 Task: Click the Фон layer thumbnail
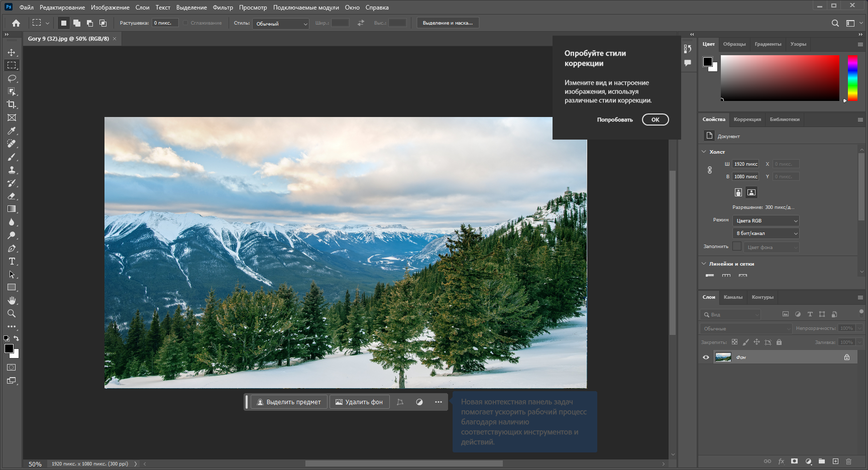(723, 357)
